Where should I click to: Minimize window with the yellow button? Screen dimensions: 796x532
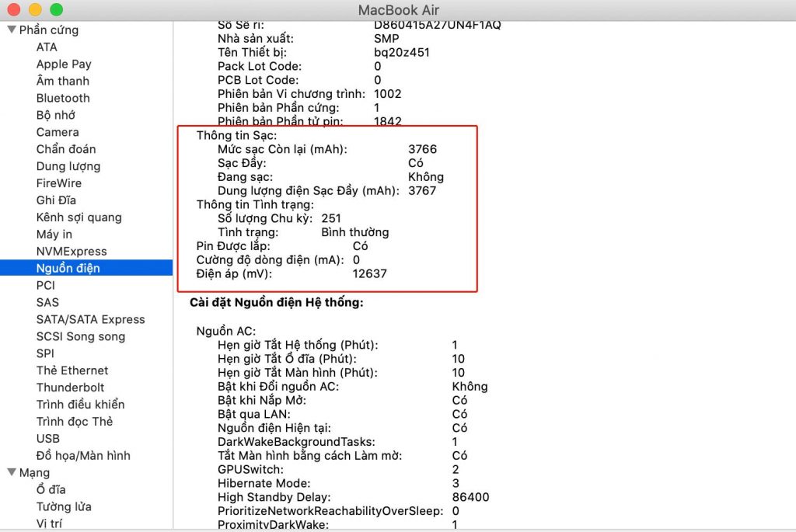pyautogui.click(x=35, y=9)
